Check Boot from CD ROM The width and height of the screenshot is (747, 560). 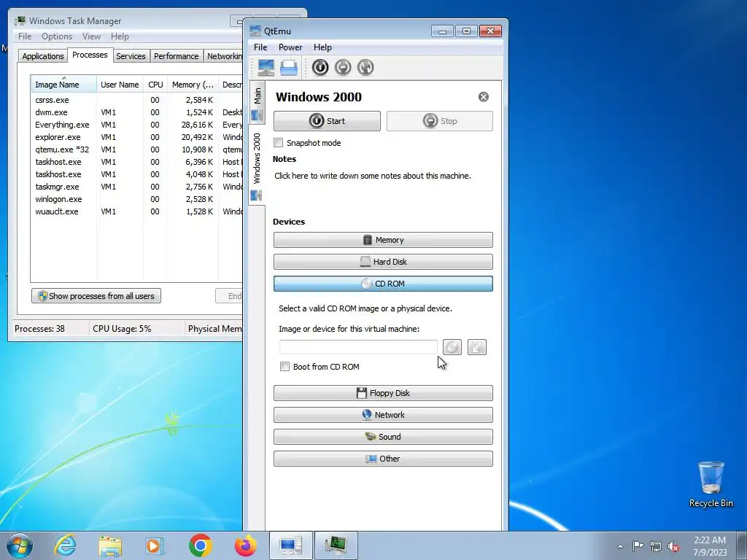(285, 367)
